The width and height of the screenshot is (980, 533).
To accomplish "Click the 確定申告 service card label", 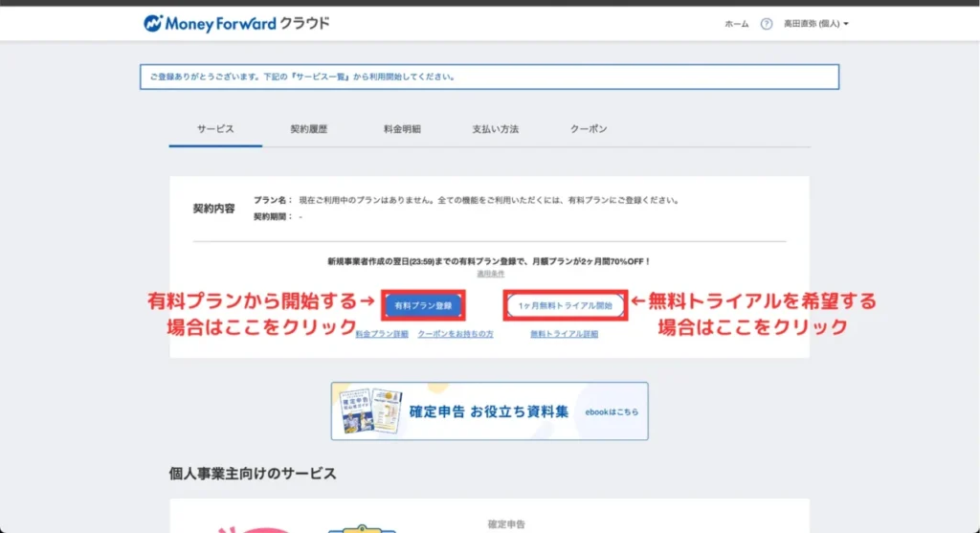I will point(506,524).
